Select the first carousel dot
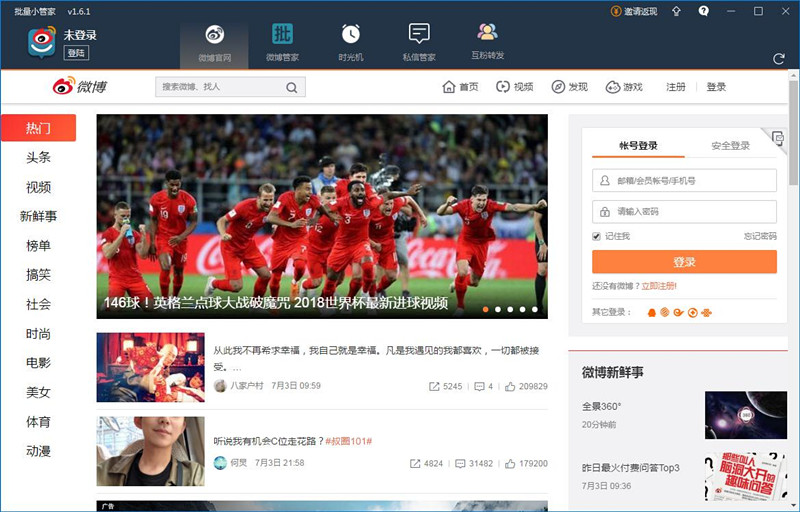This screenshot has height=512, width=800. (x=485, y=309)
